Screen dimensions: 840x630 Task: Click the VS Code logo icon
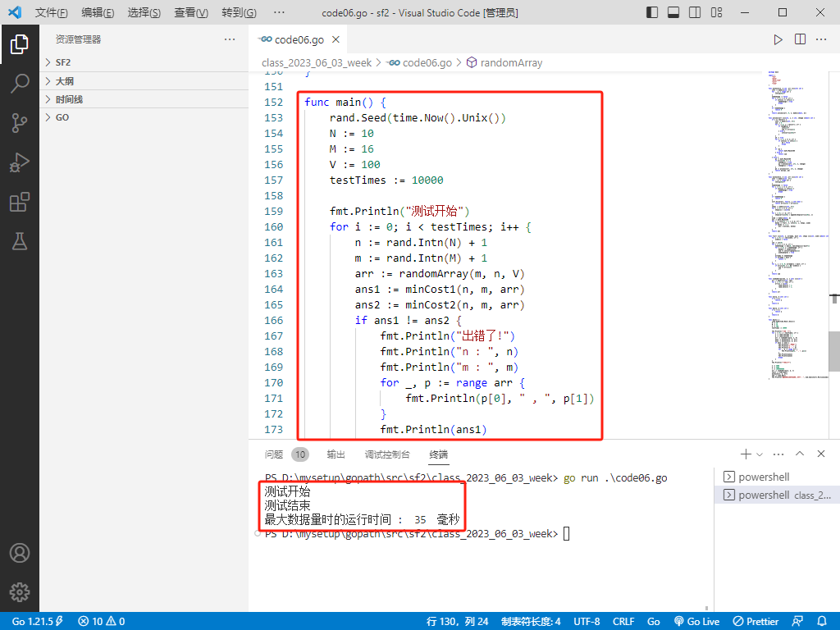15,12
